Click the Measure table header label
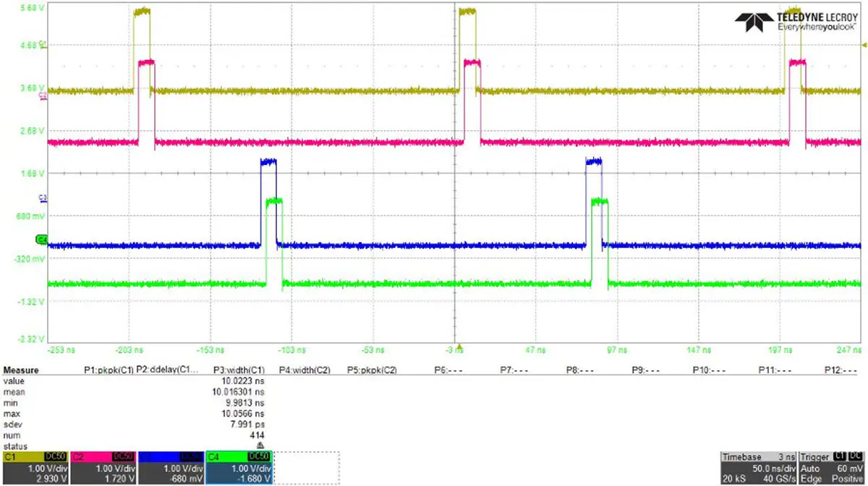This screenshot has width=868, height=486. coord(22,370)
